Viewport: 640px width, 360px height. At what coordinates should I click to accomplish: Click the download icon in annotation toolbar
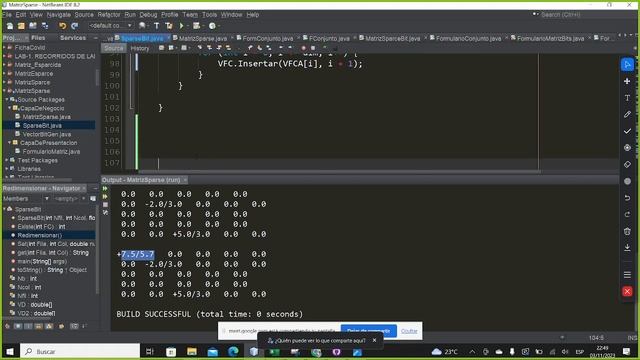pos(627,248)
